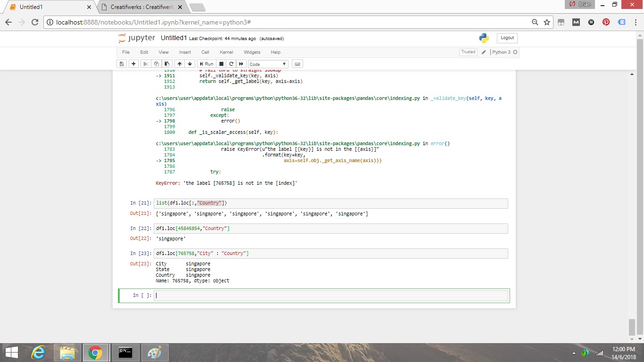644x362 pixels.
Task: Switch to the Untitled1 browser tab
Action: (50, 7)
